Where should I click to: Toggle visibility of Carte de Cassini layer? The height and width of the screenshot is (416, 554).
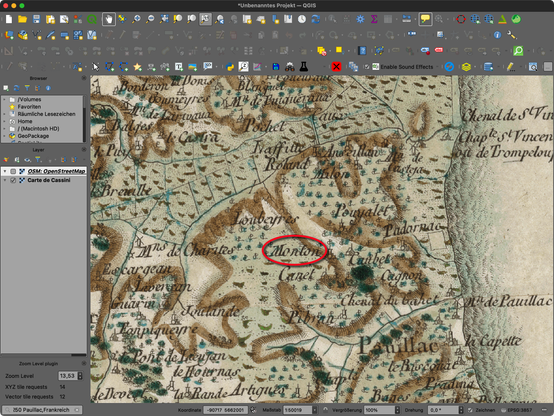coord(13,180)
